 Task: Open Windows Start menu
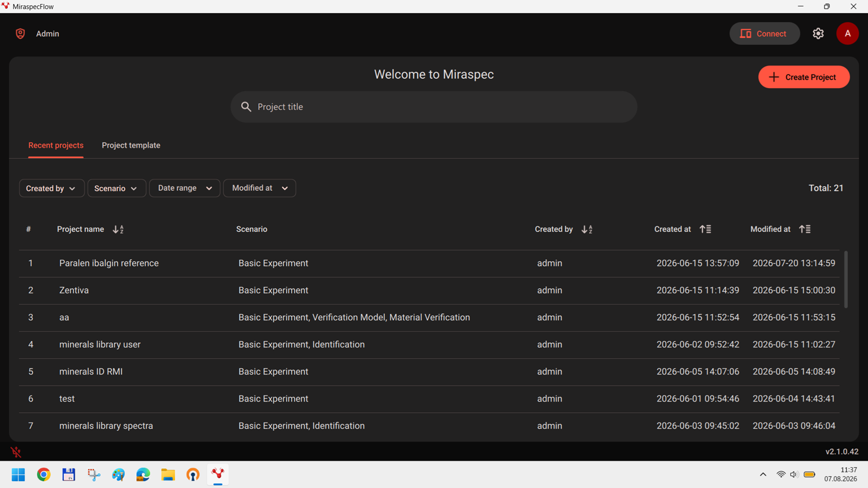tap(18, 474)
